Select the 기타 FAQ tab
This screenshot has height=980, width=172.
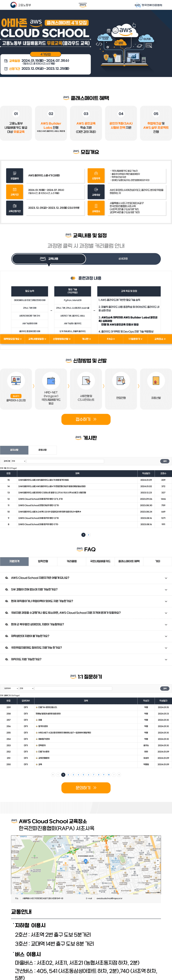[157, 561]
